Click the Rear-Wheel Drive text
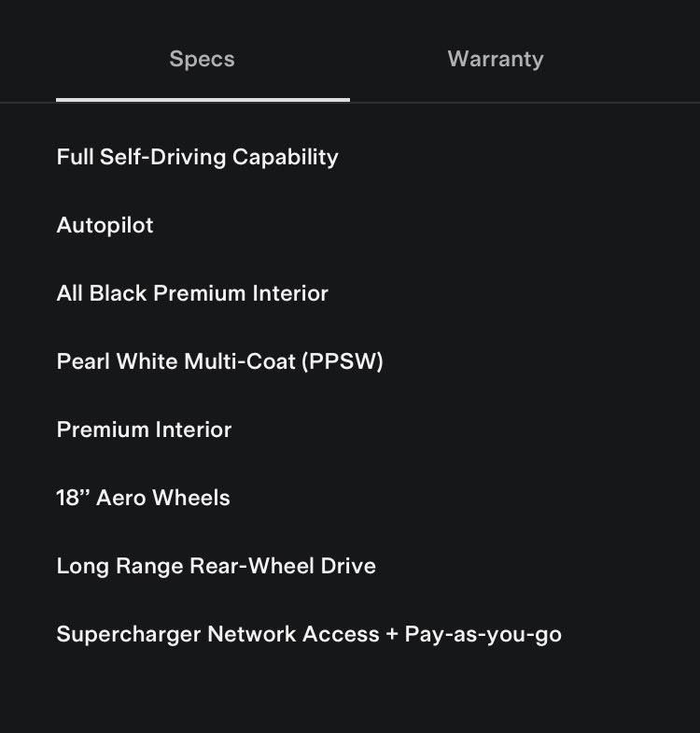 click(283, 566)
